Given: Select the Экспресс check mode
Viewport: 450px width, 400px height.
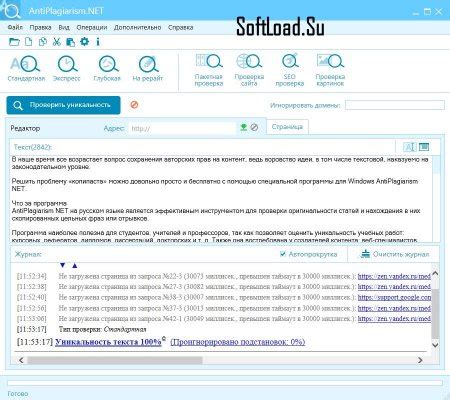Looking at the screenshot, I should click(x=67, y=69).
